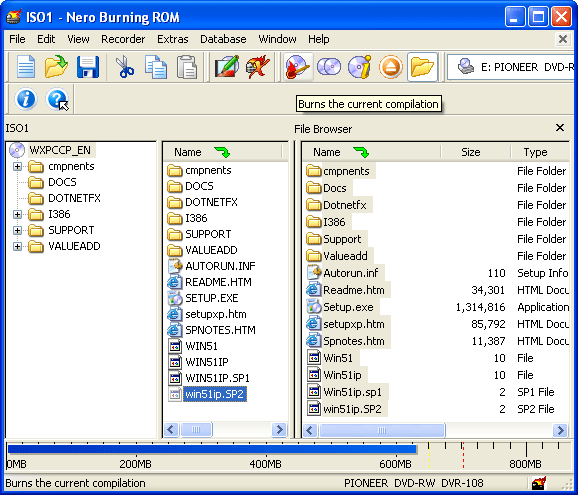Viewport: 578px width, 495px height.
Task: Click the erase rewritable disc icon
Action: (x=258, y=67)
